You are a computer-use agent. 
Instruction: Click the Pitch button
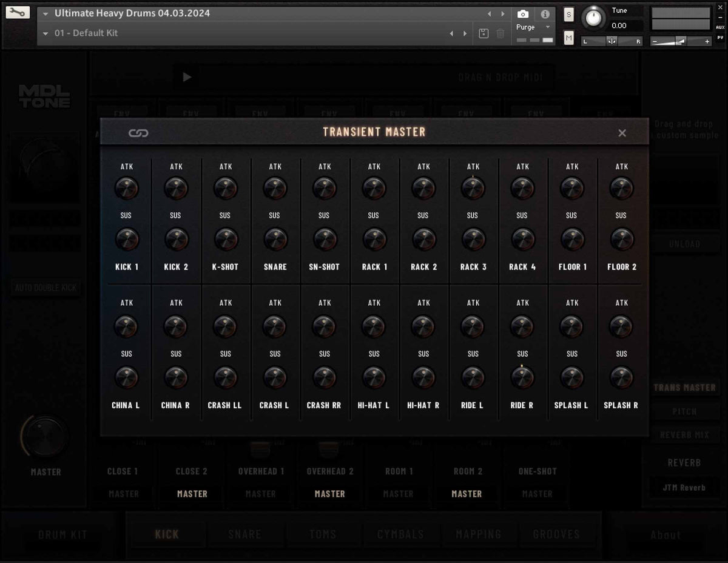[684, 411]
